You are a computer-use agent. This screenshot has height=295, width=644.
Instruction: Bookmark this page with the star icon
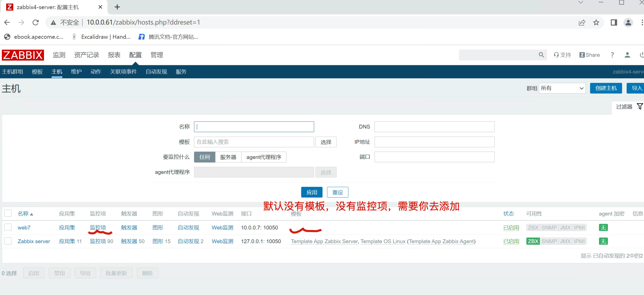coord(596,22)
